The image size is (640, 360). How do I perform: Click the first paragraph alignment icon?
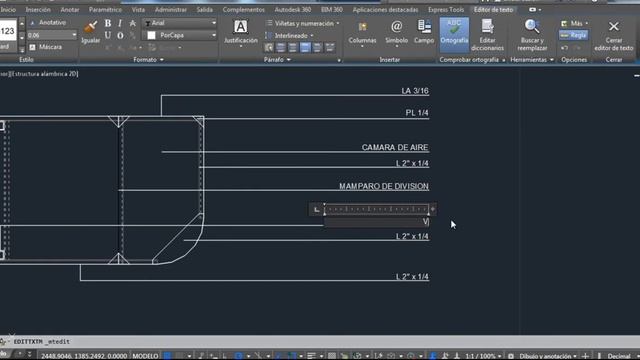[269, 48]
